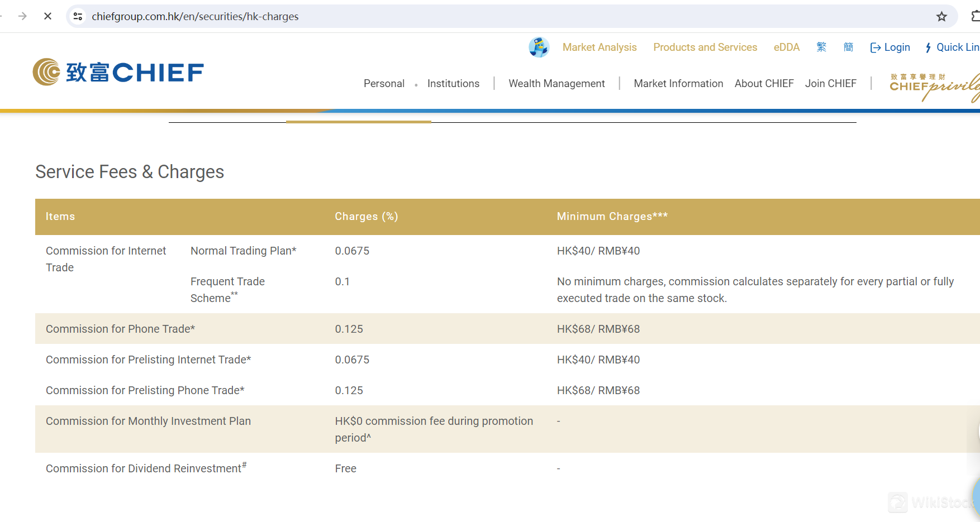The image size is (980, 522).
Task: Expand Market Information menu
Action: (x=678, y=84)
